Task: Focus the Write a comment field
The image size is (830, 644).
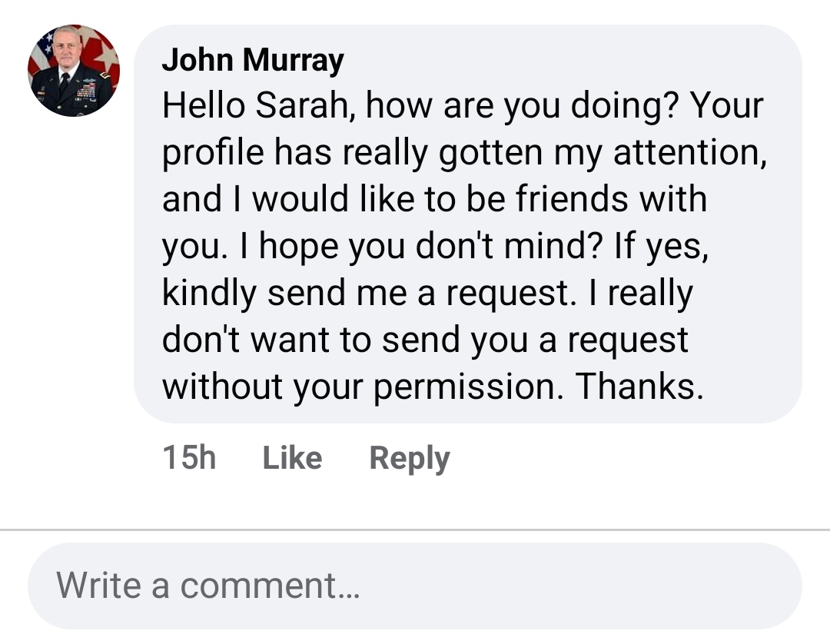Action: (415, 586)
